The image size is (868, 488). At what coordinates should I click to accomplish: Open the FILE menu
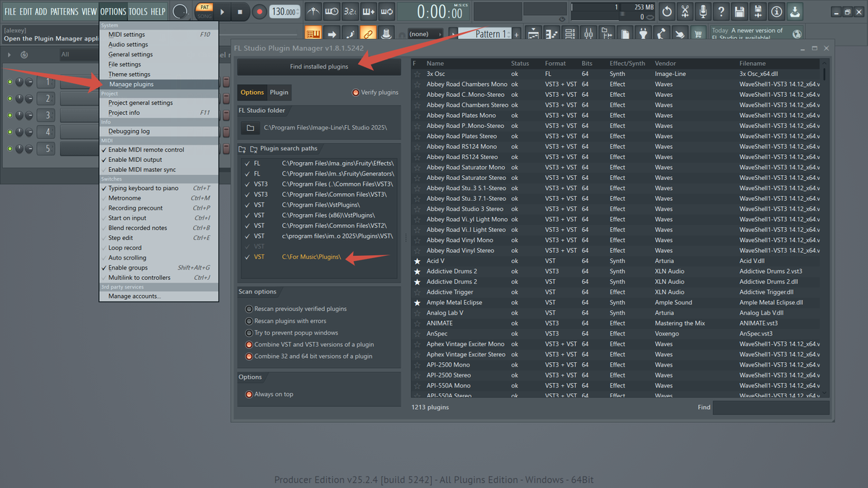click(x=10, y=12)
